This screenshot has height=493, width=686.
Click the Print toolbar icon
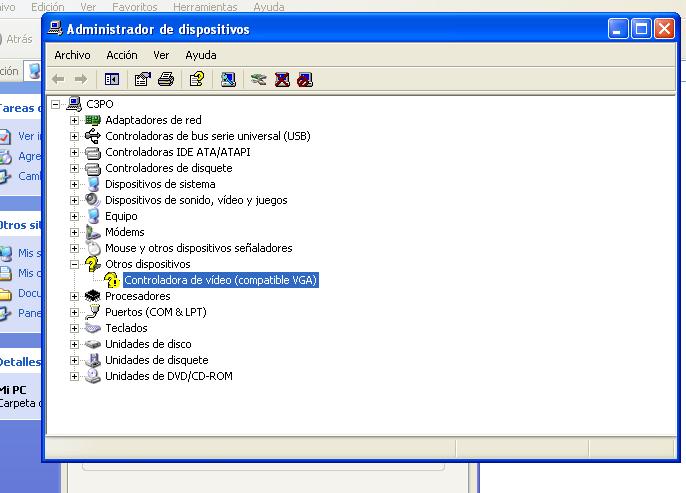click(166, 79)
